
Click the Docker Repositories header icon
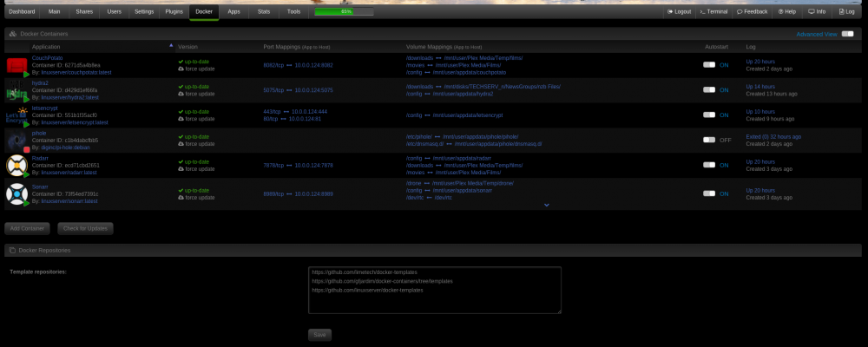point(12,250)
